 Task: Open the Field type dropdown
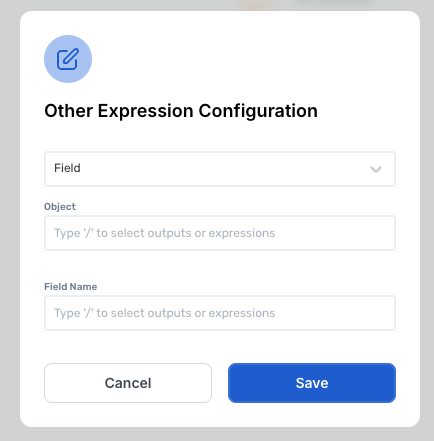220,169
